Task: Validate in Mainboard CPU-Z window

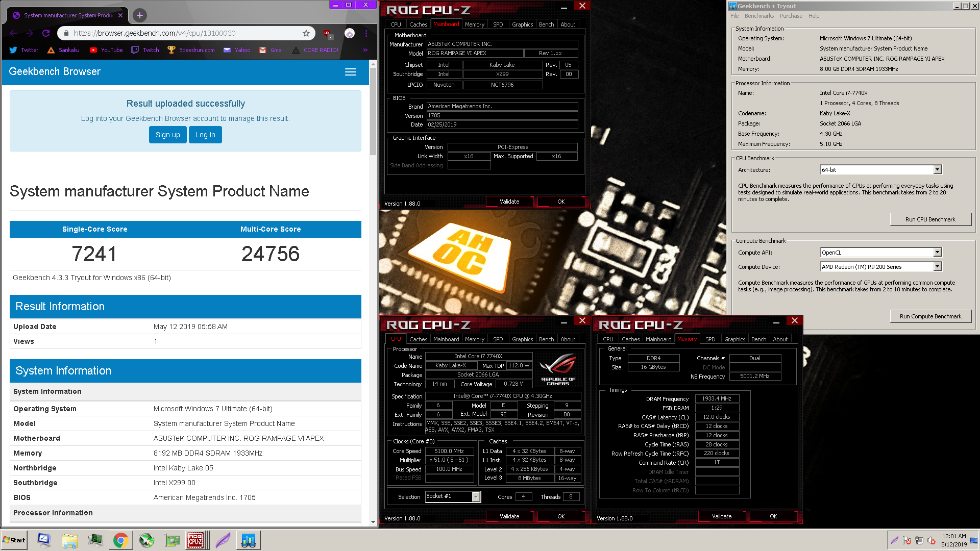Action: coord(509,202)
